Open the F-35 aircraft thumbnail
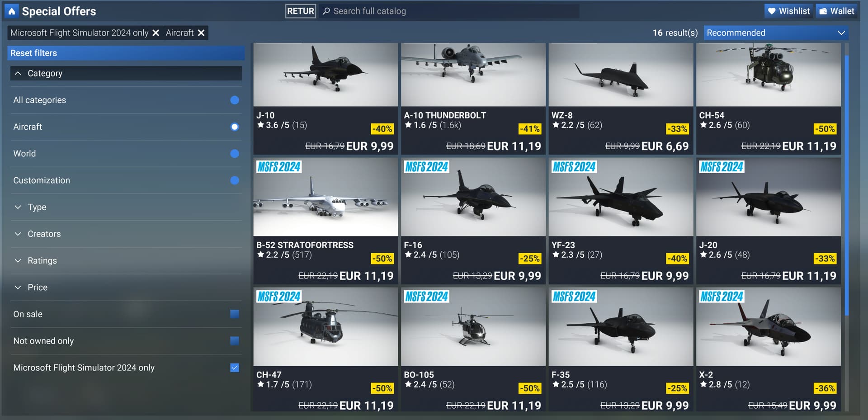 click(621, 326)
